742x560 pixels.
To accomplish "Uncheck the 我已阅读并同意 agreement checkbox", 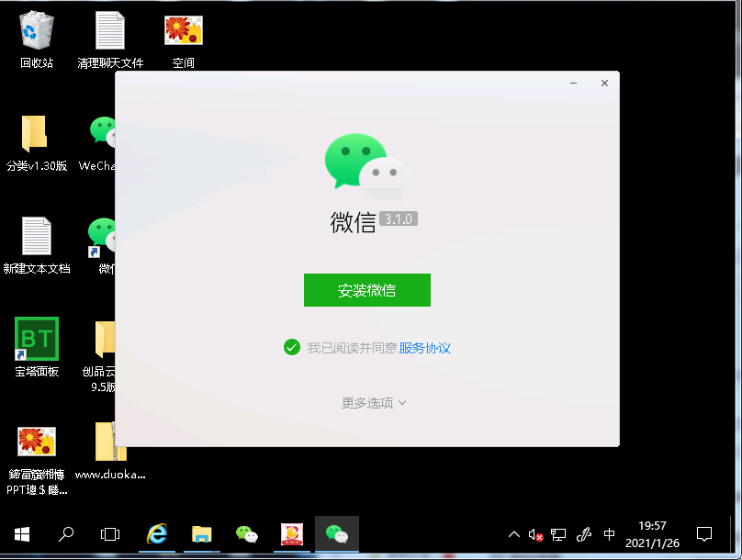I will tap(292, 347).
